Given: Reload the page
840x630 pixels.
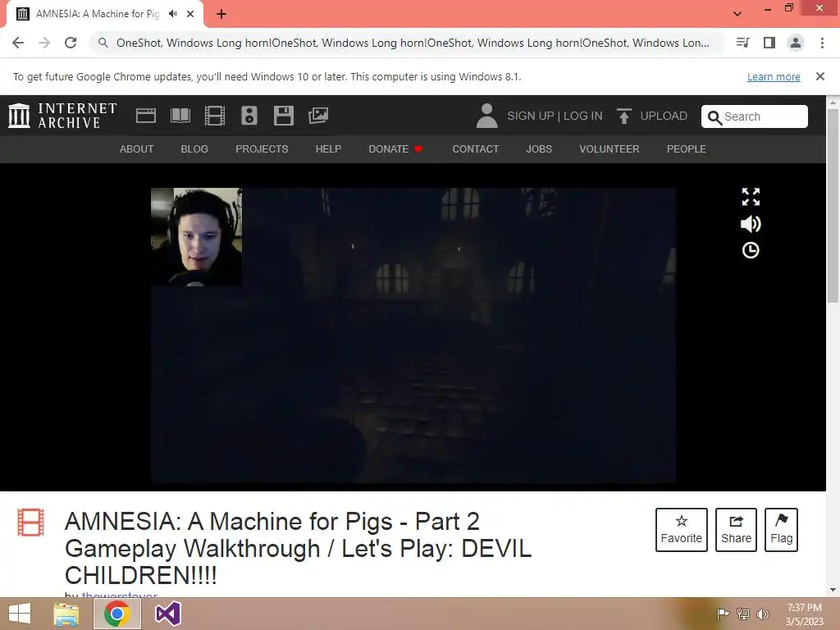Looking at the screenshot, I should [71, 43].
